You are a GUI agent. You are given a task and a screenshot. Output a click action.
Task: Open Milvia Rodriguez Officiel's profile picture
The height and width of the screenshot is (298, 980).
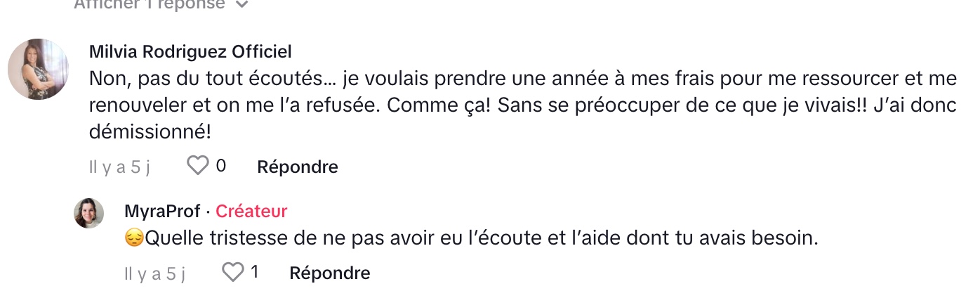pyautogui.click(x=38, y=69)
